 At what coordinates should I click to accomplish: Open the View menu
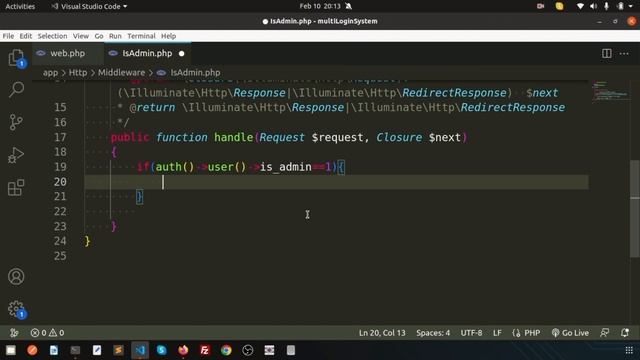point(81,36)
